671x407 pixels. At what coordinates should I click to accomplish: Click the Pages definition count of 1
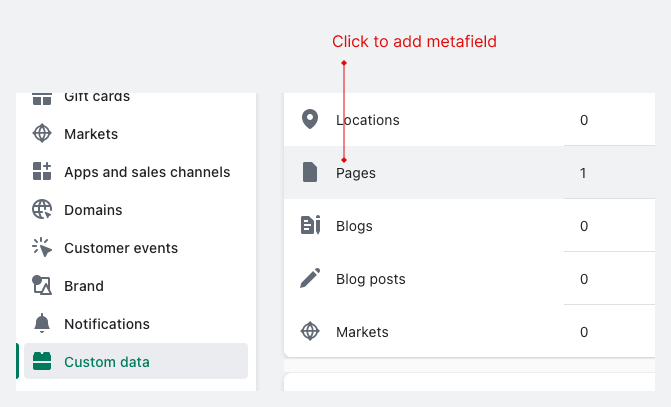click(583, 173)
